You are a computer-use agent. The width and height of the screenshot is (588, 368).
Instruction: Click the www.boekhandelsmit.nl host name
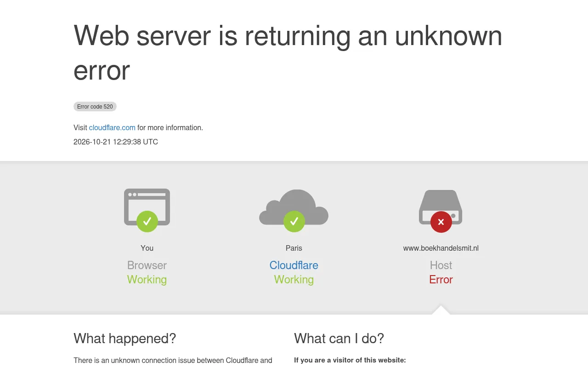tap(441, 248)
